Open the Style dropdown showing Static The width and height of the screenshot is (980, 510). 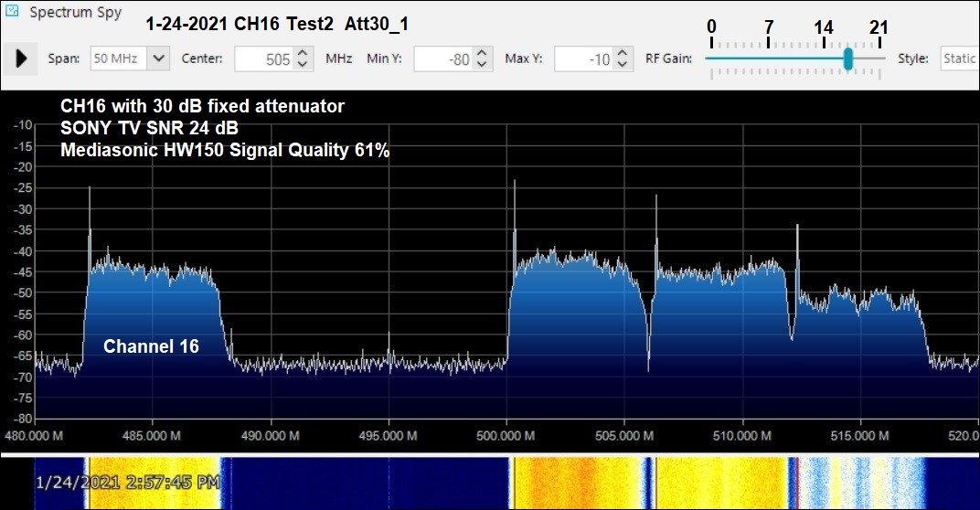(959, 58)
